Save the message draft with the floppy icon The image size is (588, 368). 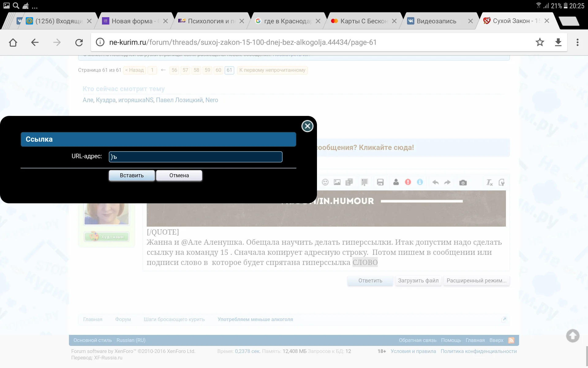[x=380, y=182]
